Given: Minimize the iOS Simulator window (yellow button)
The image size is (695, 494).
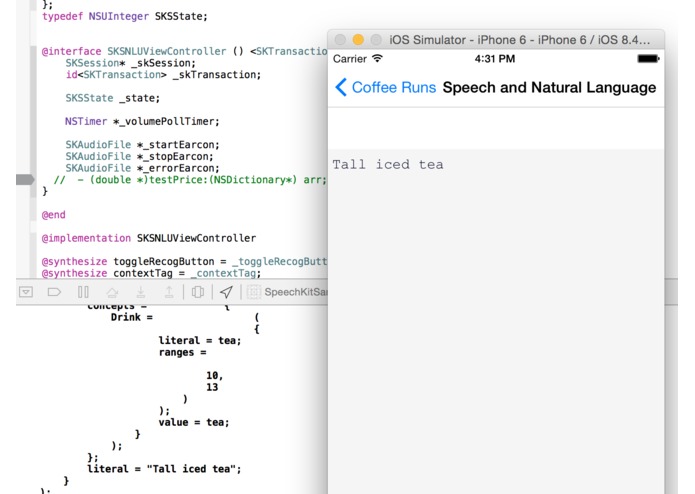Looking at the screenshot, I should tap(358, 40).
